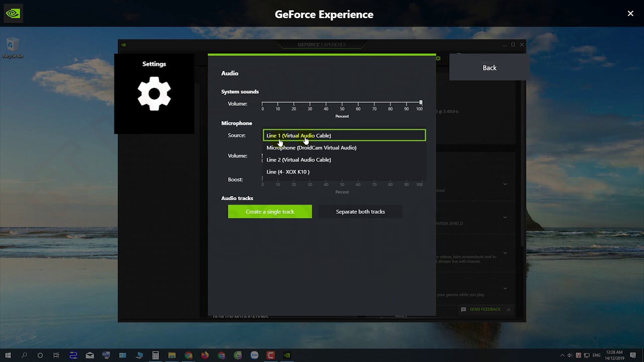The height and width of the screenshot is (362, 644).
Task: Open the Mail app from taskbar
Action: (90, 355)
